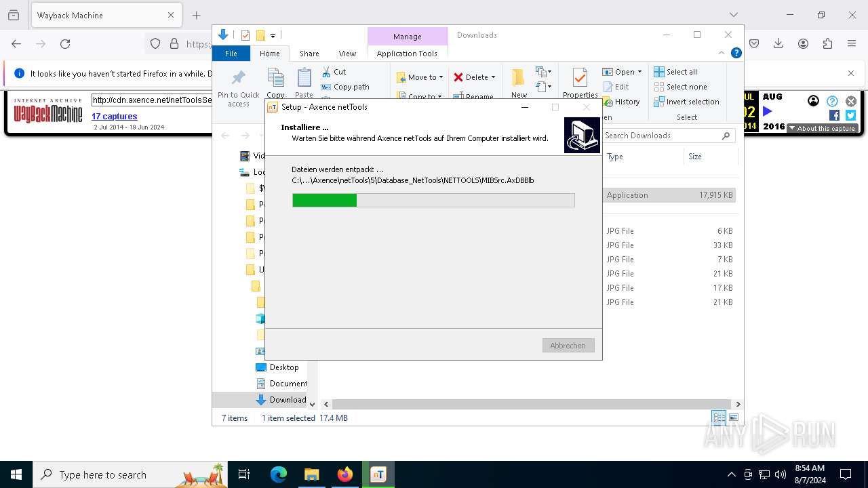Open Firefox application menu hamburger

(x=852, y=43)
